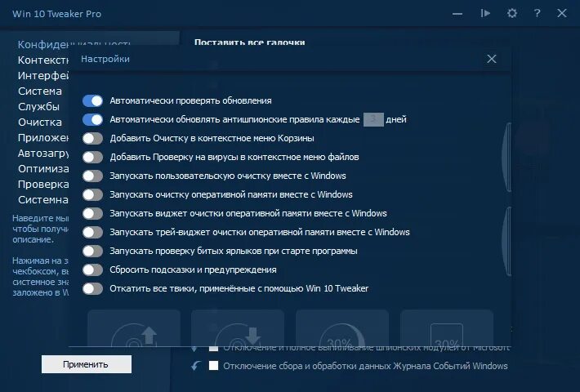This screenshot has height=392, width=580.
Task: Click the circular 30% gauge tile
Action: (342, 329)
